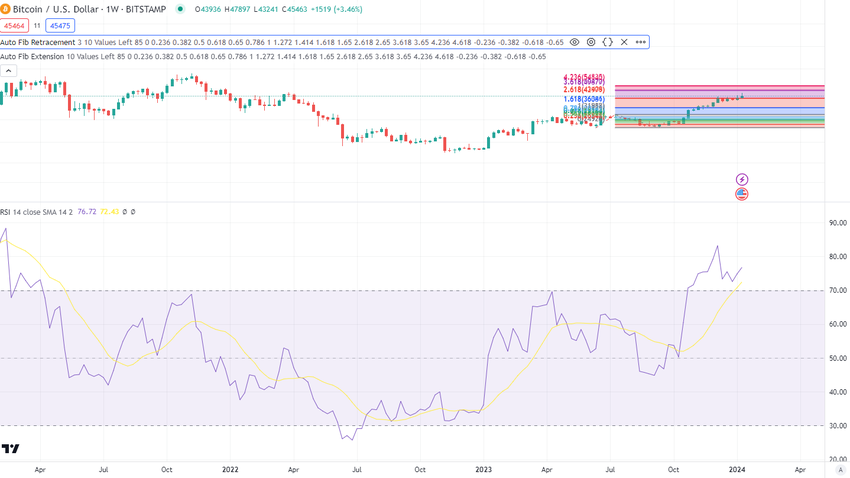This screenshot has height=478, width=850.
Task: Remove the Auto Fib Retracement indicator
Action: point(624,42)
